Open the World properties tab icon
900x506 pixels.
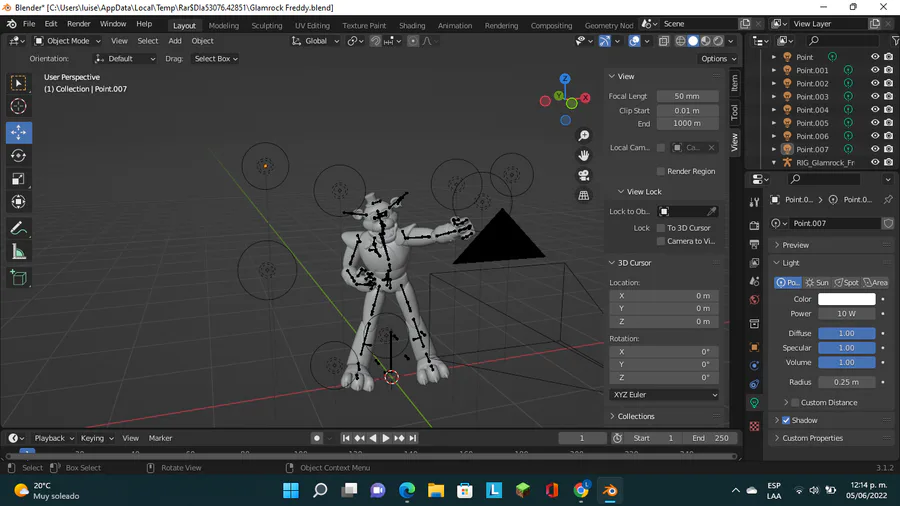coord(754,300)
